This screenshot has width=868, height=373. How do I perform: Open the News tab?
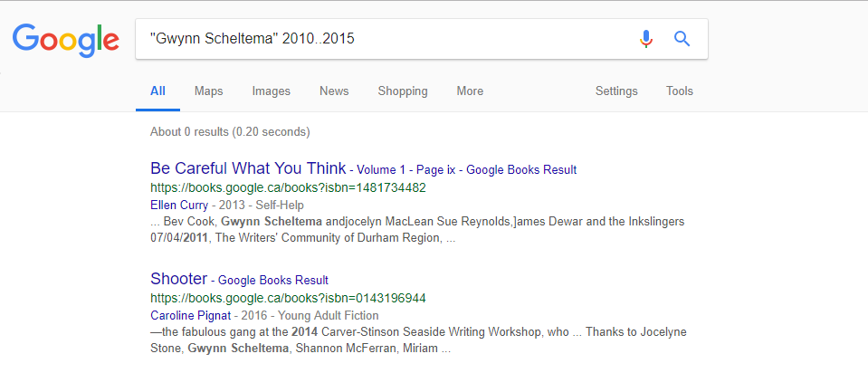[x=334, y=91]
